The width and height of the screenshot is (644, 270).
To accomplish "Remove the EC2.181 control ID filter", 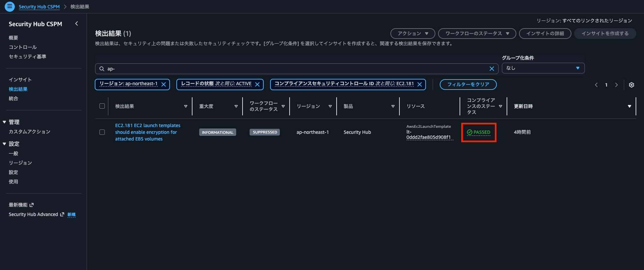I will tap(420, 85).
